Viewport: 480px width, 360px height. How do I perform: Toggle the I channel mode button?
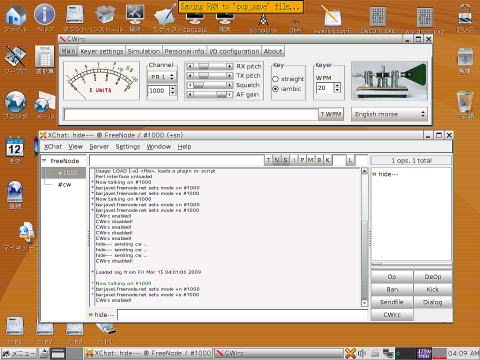[x=294, y=160]
